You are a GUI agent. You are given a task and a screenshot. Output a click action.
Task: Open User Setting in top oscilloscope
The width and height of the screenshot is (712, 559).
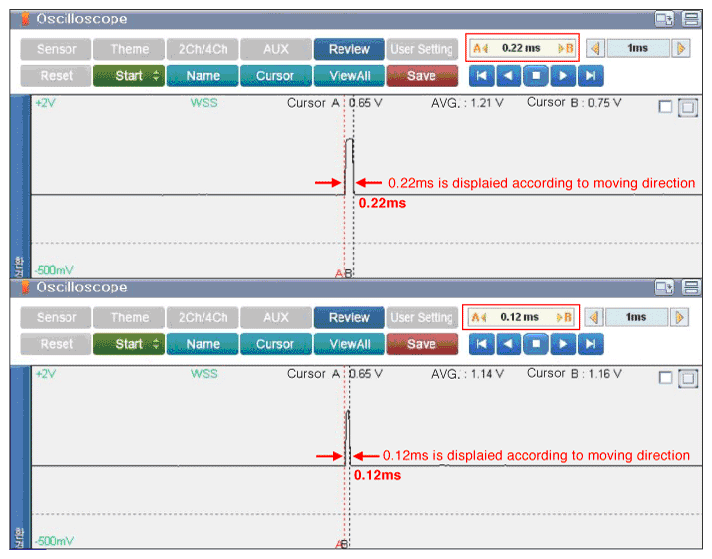[422, 49]
